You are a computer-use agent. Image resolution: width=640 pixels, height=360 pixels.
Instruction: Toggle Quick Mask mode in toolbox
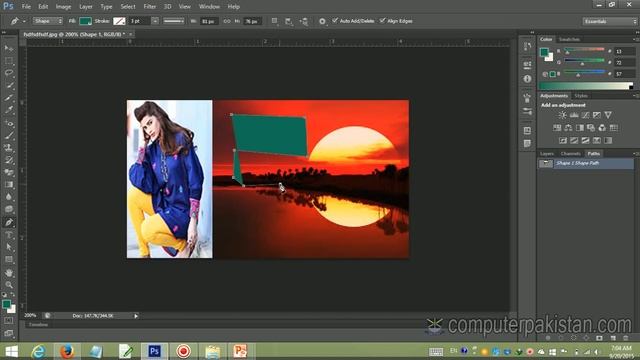9,321
